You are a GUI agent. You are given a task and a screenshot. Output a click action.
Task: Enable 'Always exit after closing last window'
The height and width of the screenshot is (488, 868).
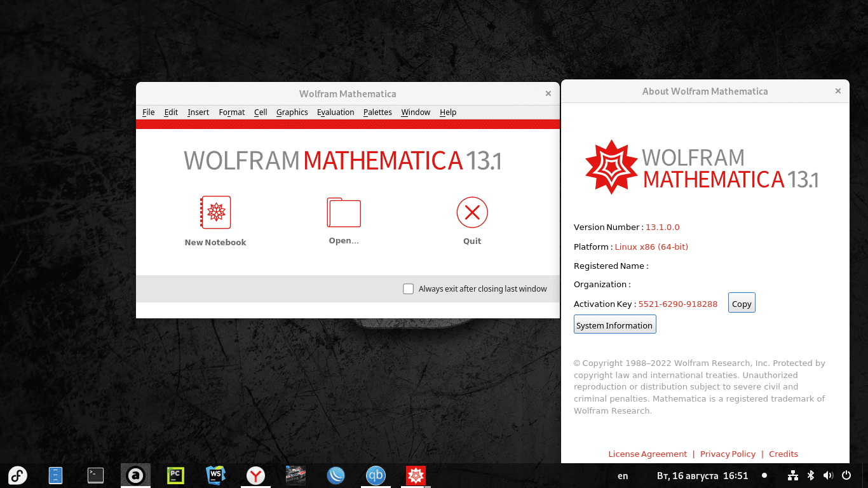tap(408, 289)
